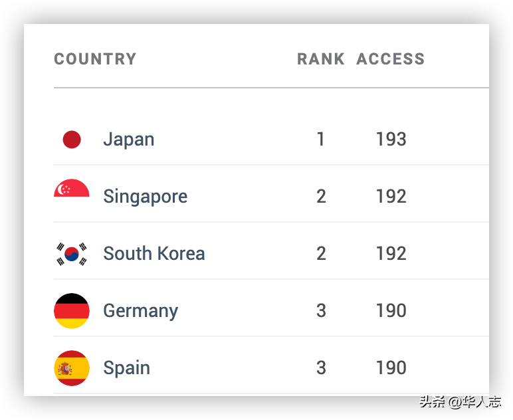Select Germany's access score 190

[391, 310]
